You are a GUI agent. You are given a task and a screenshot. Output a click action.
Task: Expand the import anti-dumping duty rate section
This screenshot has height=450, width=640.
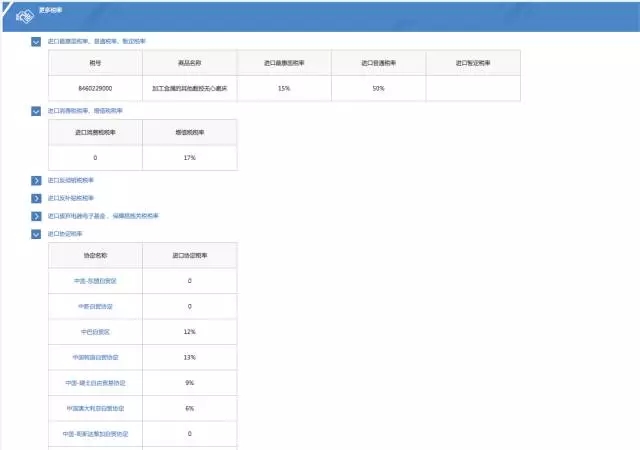point(36,180)
